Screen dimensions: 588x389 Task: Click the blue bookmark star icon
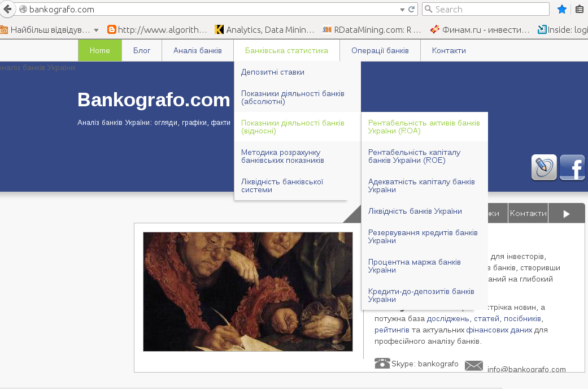pyautogui.click(x=562, y=9)
